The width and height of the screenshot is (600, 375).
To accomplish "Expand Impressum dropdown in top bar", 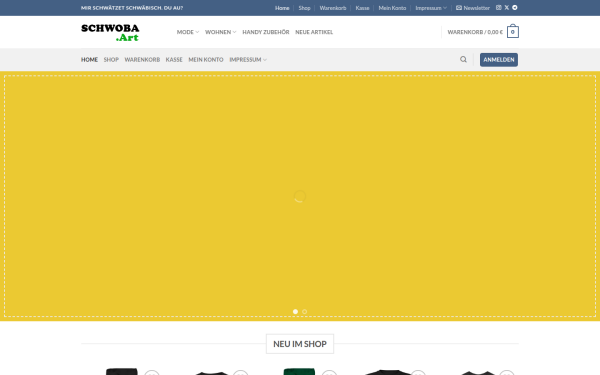I will 431,8.
